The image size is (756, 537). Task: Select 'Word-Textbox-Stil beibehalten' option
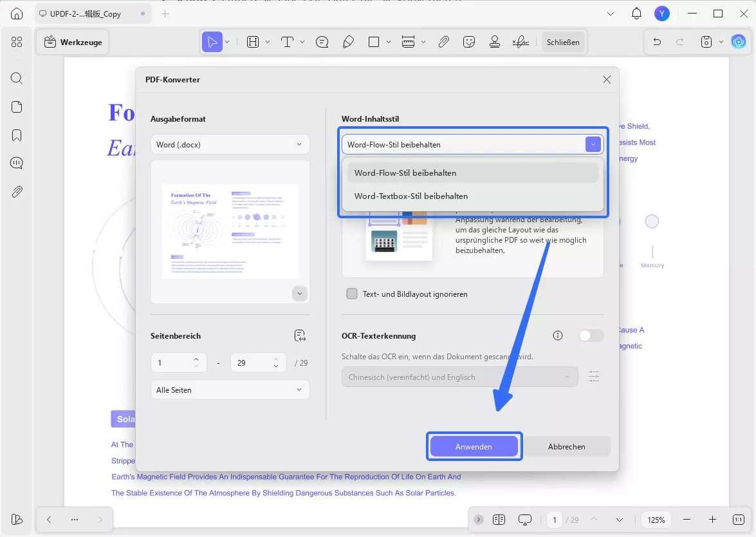pyautogui.click(x=412, y=196)
